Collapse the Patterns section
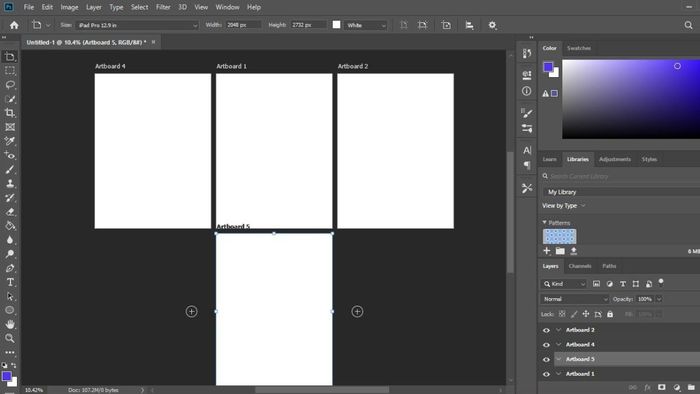The image size is (700, 394). (x=544, y=222)
